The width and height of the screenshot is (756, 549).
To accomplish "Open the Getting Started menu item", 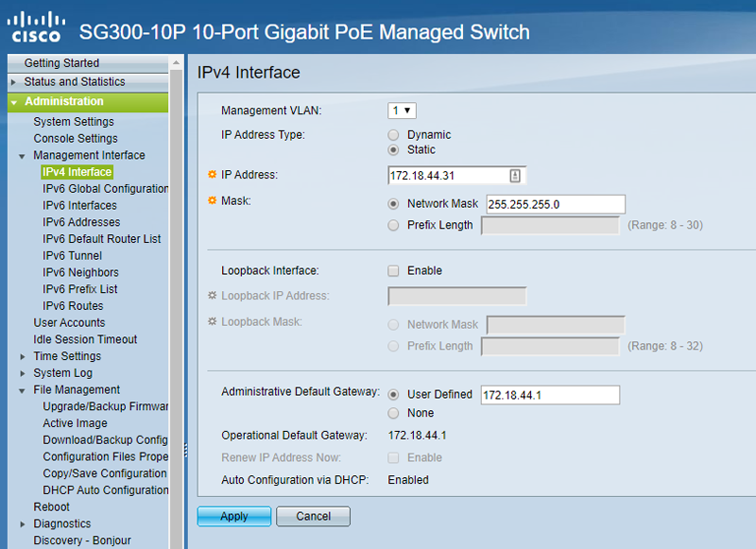I will click(61, 63).
